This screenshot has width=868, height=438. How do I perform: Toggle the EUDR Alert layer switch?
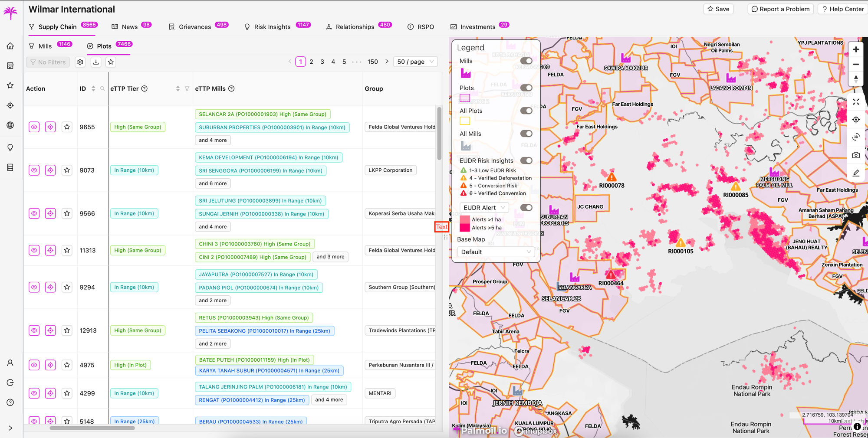point(526,208)
